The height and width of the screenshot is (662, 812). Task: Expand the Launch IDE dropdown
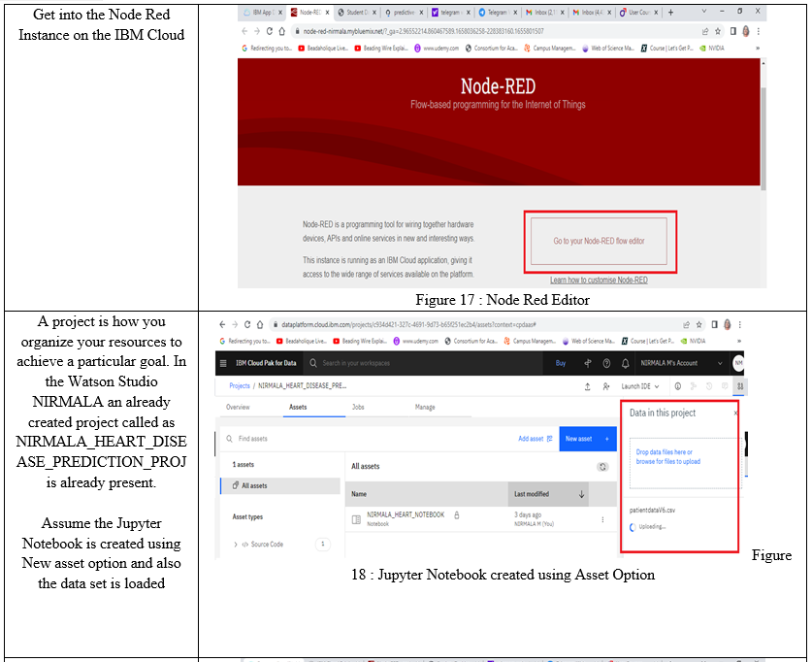[640, 386]
